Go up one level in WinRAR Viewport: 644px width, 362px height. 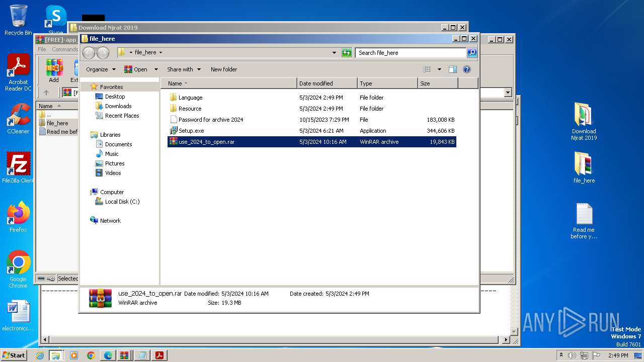[x=46, y=93]
